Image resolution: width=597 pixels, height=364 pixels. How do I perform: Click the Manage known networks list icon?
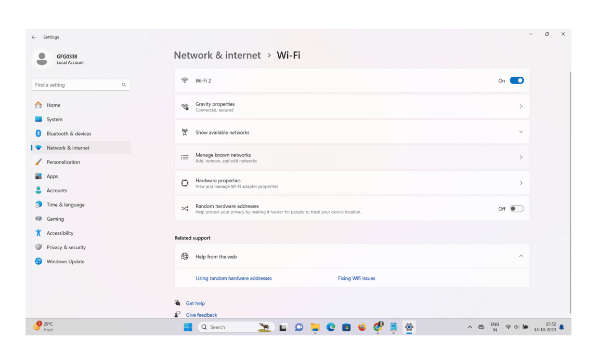coord(185,157)
